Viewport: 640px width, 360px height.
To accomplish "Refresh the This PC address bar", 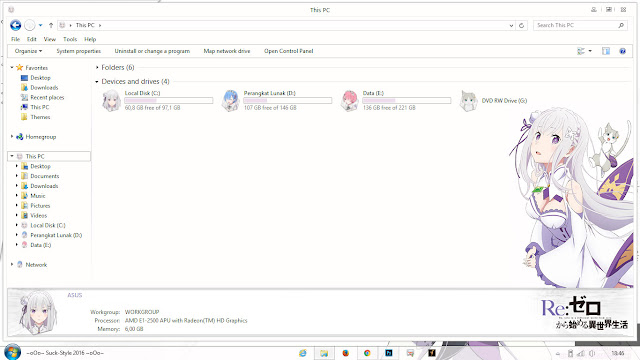I will pos(521,25).
